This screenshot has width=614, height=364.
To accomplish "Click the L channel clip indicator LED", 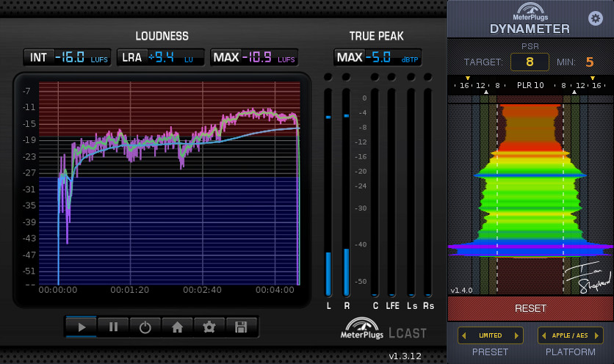I will click(x=328, y=77).
